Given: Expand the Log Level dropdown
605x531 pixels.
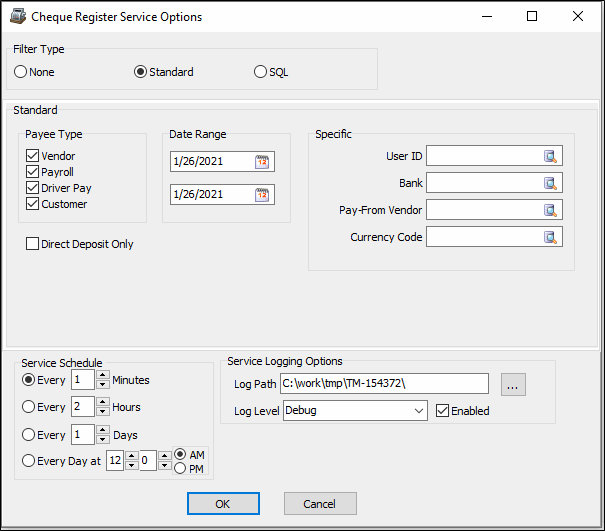Looking at the screenshot, I should 419,410.
